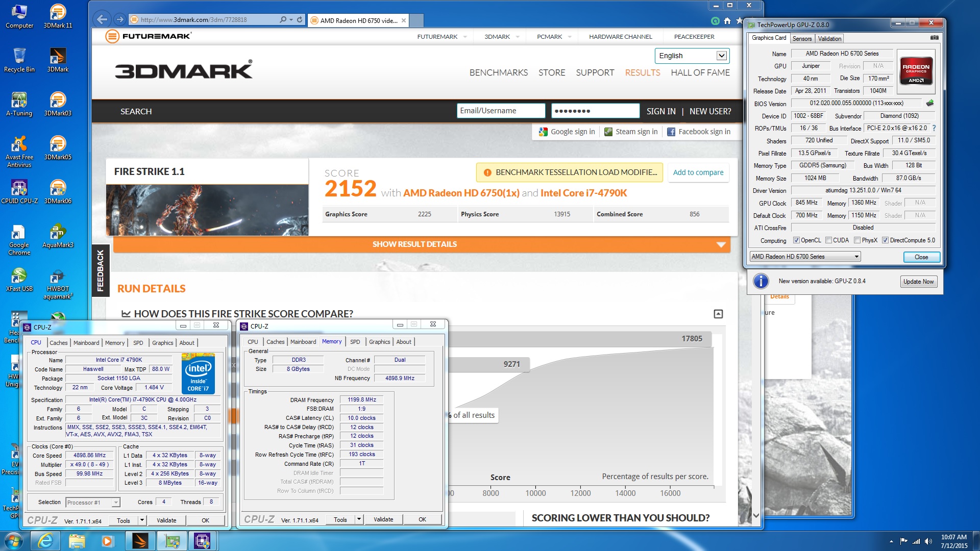
Task: Click the Close button in GPU-Z
Action: tap(921, 257)
